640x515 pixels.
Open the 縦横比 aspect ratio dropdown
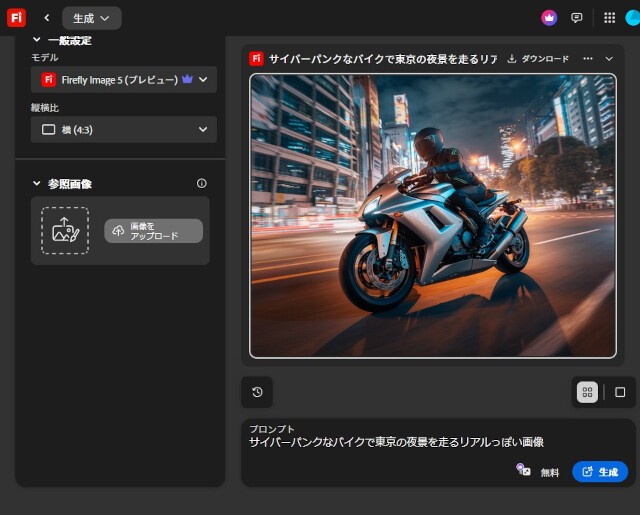coord(124,130)
